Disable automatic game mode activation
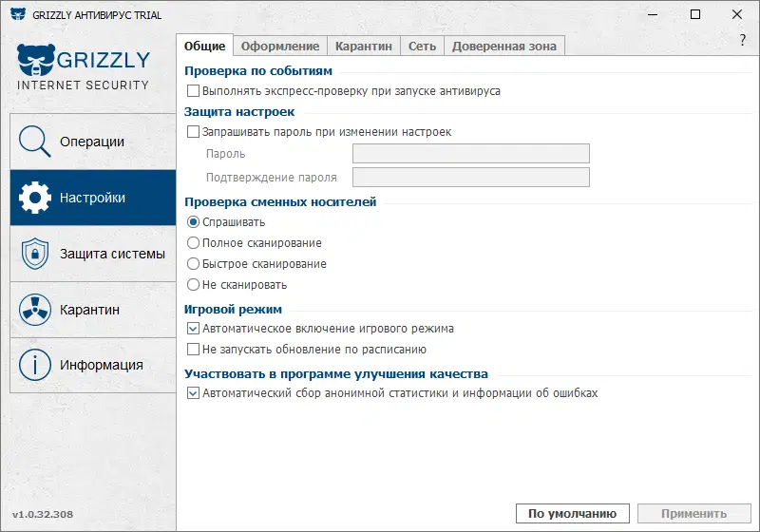This screenshot has height=532, width=760. click(194, 329)
